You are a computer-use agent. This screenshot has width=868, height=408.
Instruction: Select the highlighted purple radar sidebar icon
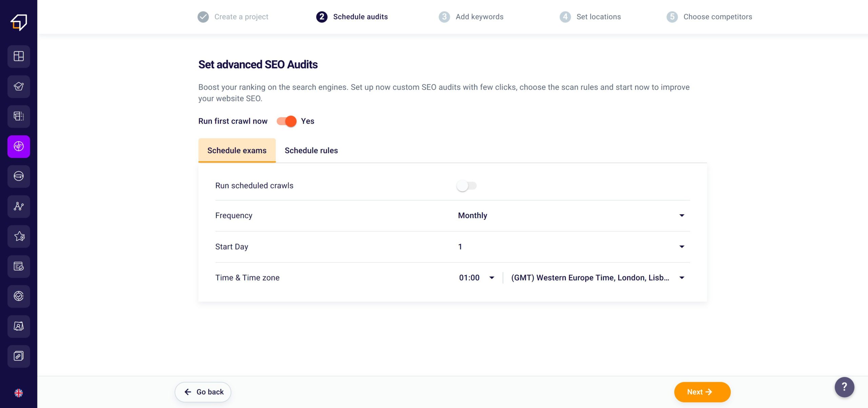19,147
